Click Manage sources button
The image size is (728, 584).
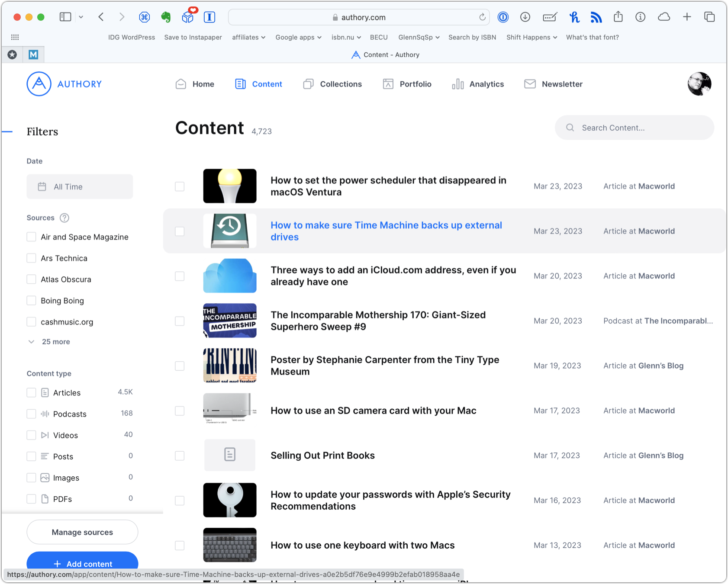point(82,532)
